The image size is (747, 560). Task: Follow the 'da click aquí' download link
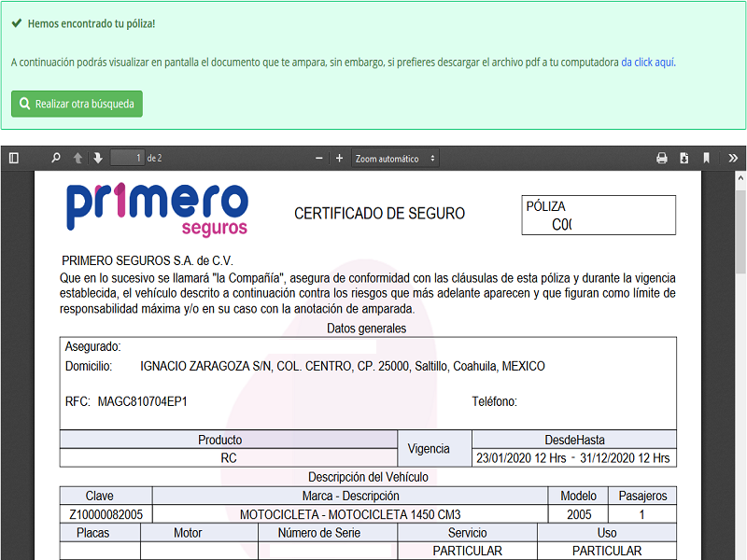(x=647, y=63)
